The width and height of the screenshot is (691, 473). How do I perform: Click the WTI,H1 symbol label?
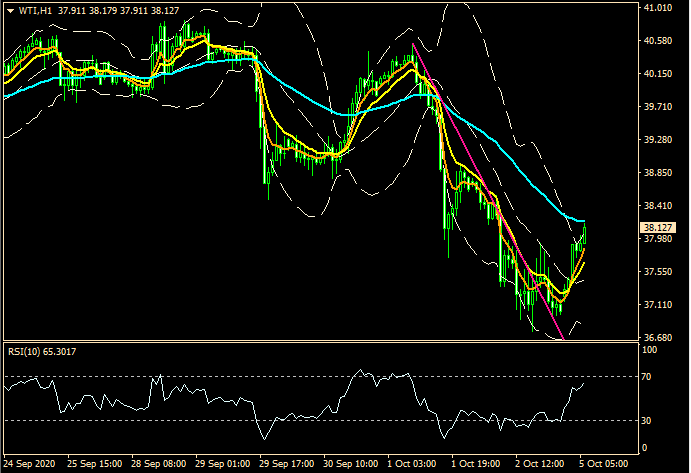(35, 11)
